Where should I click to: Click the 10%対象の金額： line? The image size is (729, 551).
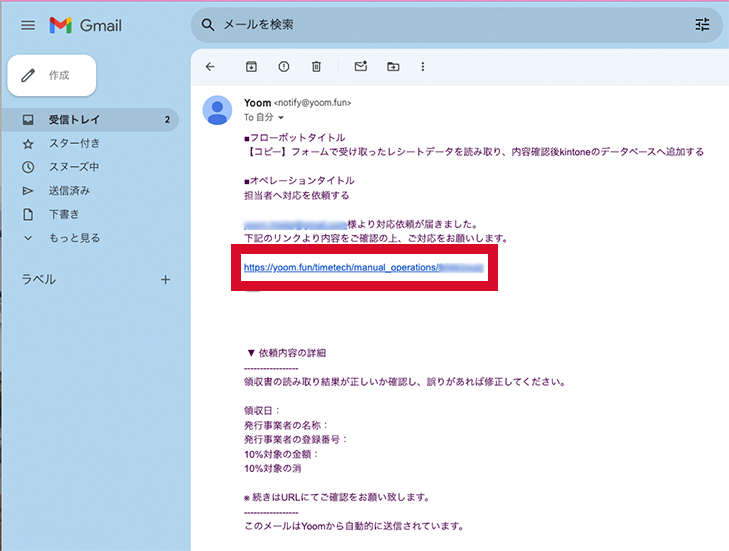(281, 454)
